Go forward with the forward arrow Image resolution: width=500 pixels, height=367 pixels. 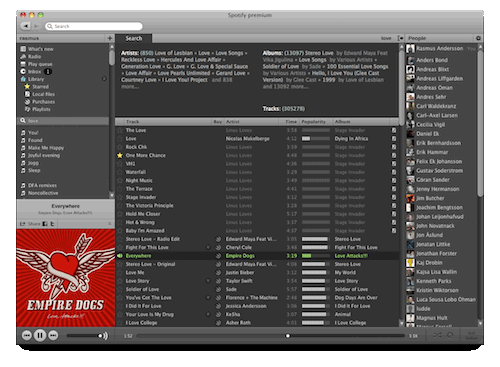(36, 26)
